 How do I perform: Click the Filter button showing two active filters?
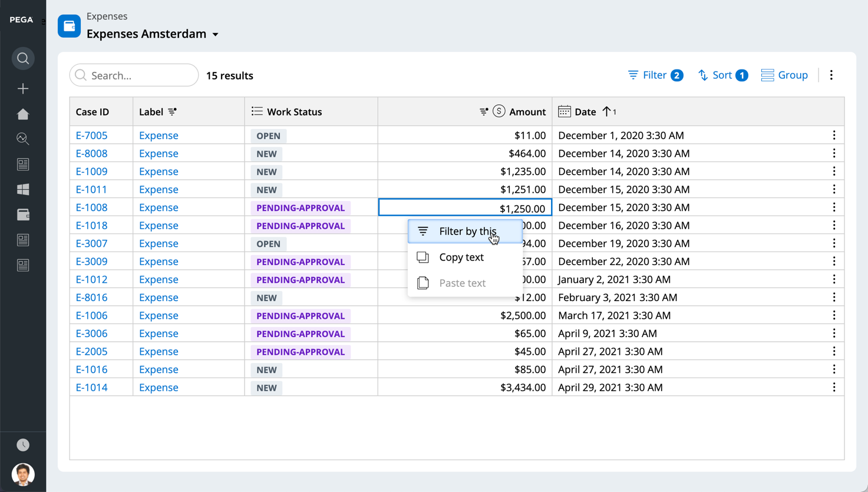(654, 75)
